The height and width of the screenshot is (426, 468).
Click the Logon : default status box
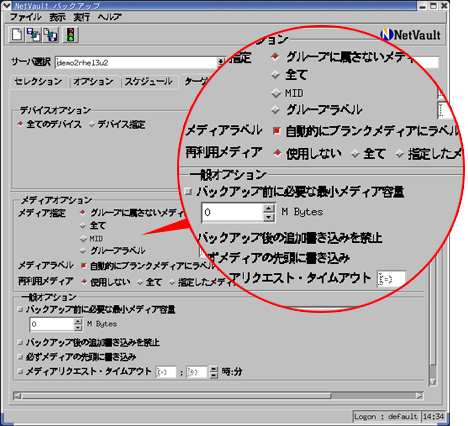386,416
